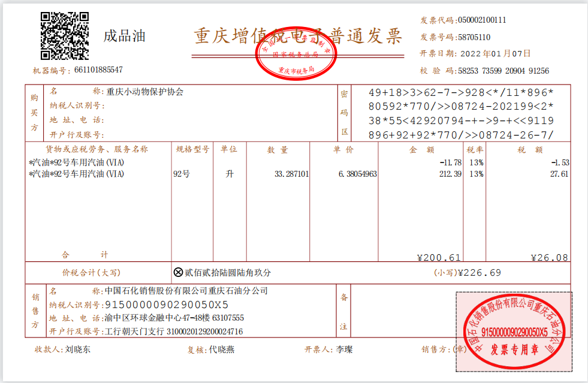Screen dimensions: 588x383
Task: Select the total tax ¥26.08
Action: tap(550, 258)
